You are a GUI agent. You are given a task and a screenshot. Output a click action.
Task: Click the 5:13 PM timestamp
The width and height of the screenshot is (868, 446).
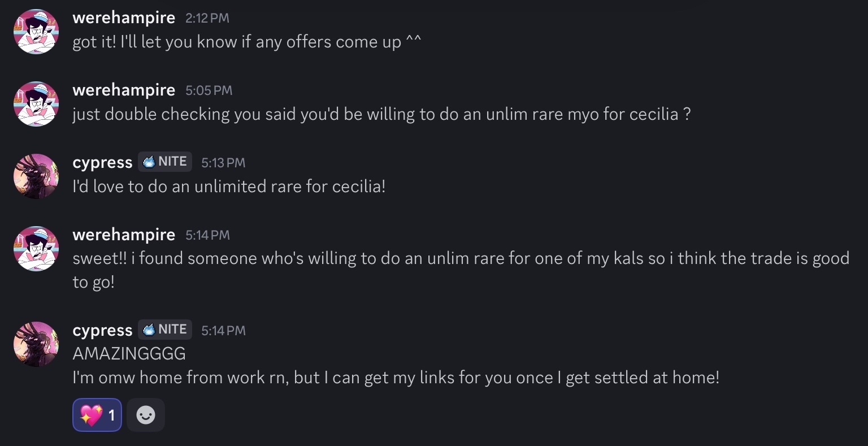tap(223, 163)
